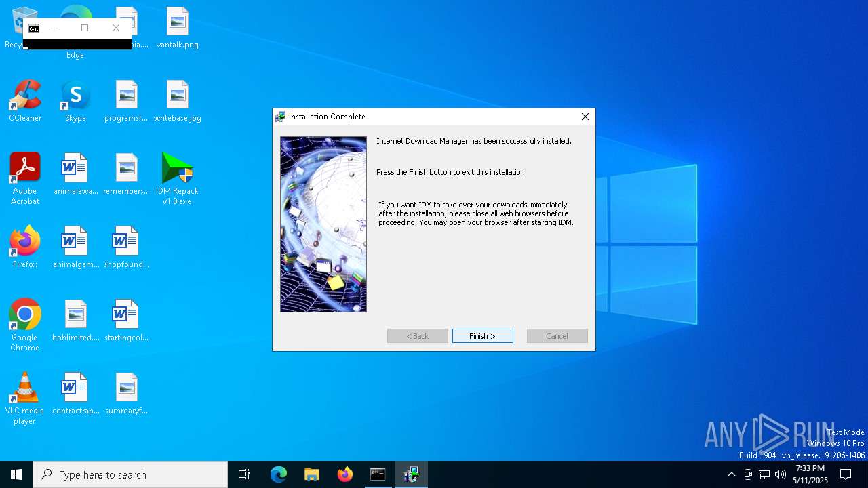868x488 pixels.
Task: Open the clock showing 7:33 PM
Action: click(x=810, y=474)
